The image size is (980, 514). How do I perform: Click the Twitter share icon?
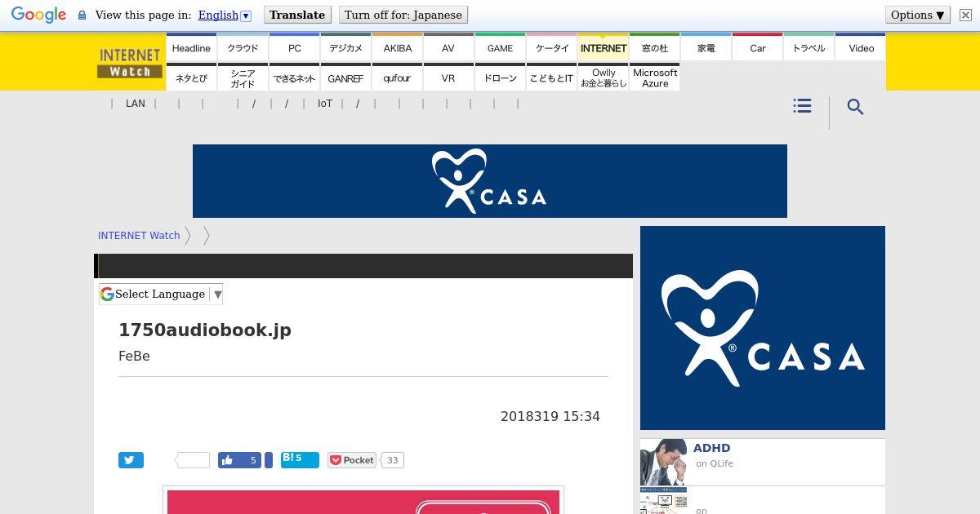(131, 460)
